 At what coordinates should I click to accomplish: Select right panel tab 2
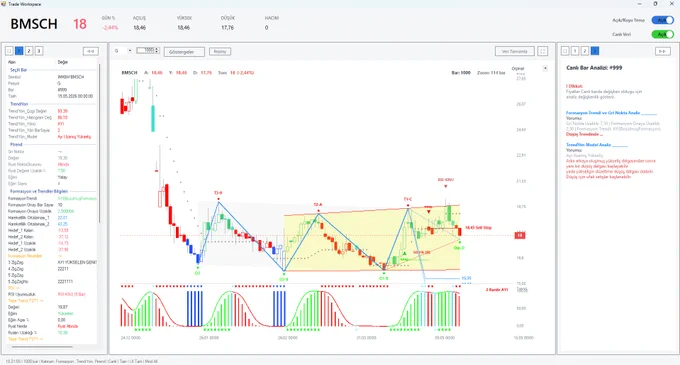tap(585, 51)
